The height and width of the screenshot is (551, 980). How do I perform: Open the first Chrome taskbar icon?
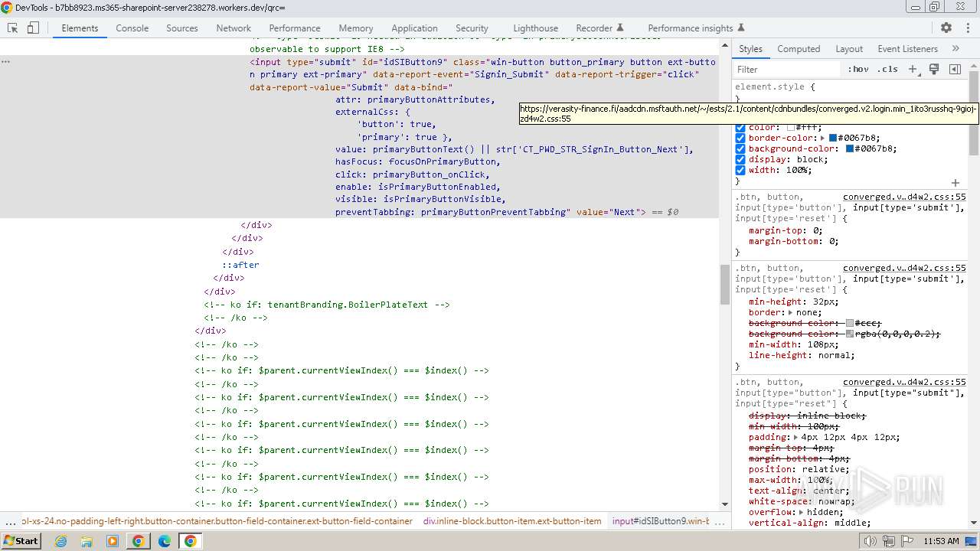pyautogui.click(x=138, y=541)
